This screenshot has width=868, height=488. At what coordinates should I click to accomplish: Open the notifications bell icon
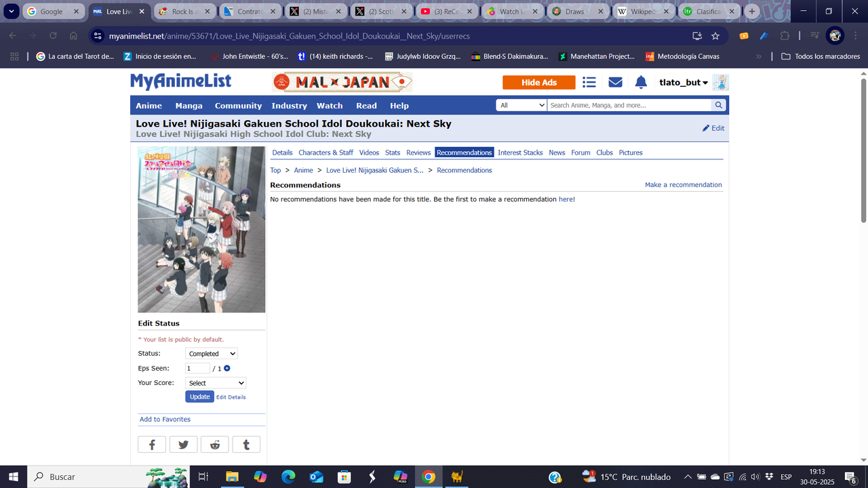tap(640, 81)
